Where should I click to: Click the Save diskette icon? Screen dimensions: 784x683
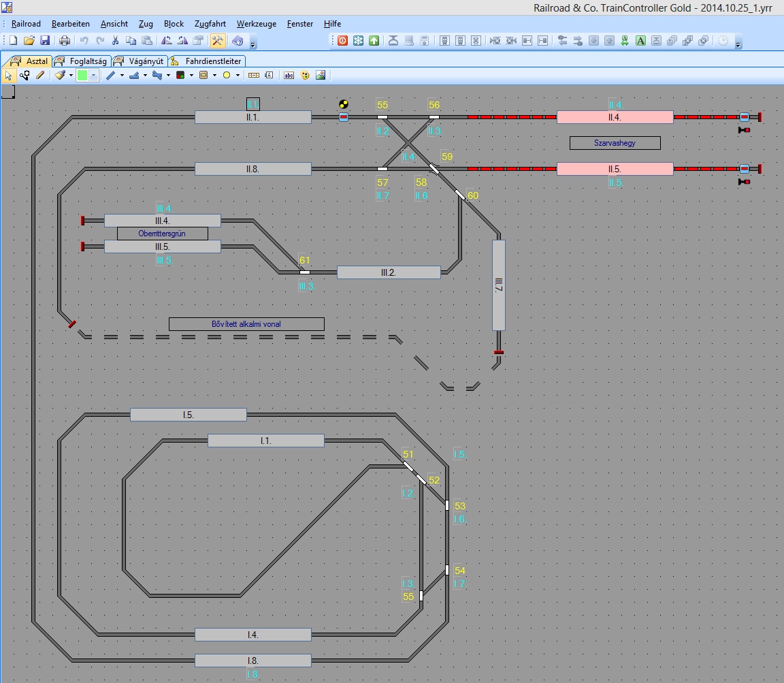point(45,41)
